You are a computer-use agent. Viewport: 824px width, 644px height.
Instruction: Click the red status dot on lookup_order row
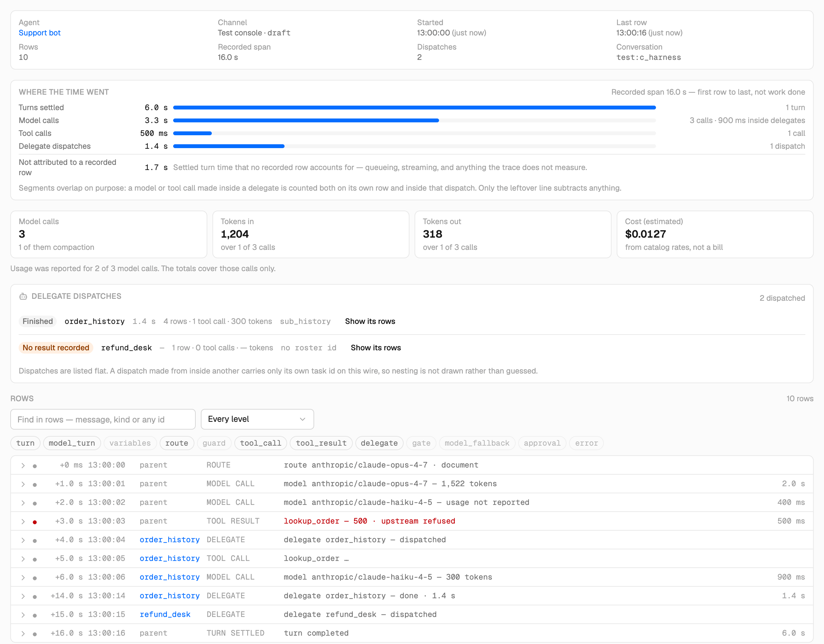coord(35,522)
